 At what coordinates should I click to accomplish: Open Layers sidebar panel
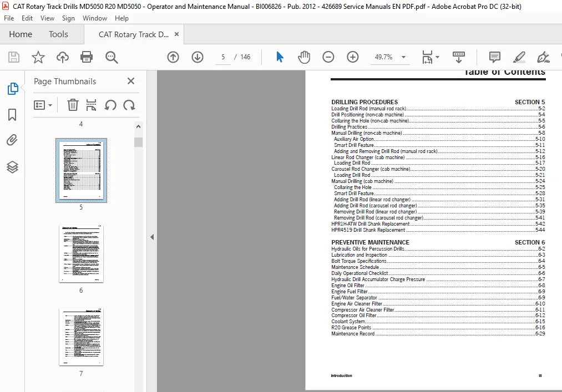[12, 167]
